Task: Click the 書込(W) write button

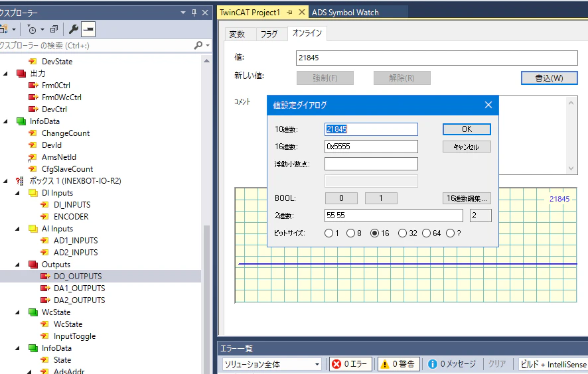Action: pos(549,78)
